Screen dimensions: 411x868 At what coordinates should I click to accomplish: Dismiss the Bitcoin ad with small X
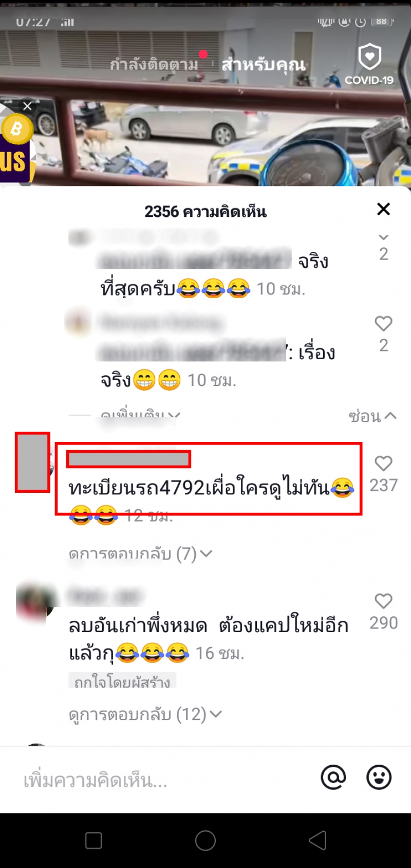(x=27, y=106)
